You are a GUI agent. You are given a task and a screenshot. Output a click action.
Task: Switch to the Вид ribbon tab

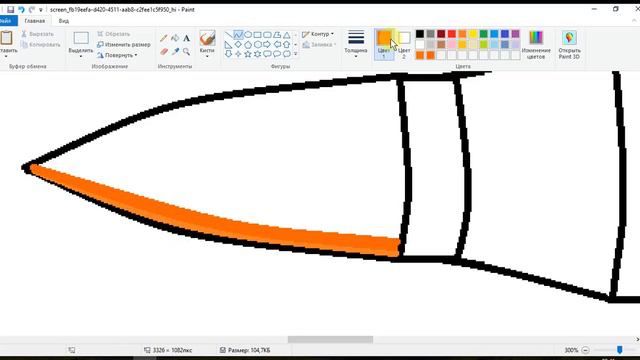tap(64, 21)
